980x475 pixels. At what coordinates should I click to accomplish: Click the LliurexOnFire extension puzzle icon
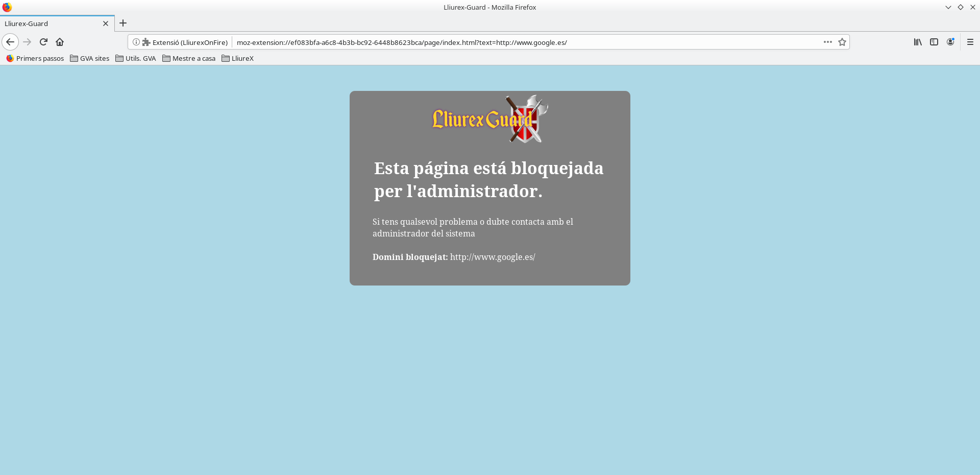point(146,42)
